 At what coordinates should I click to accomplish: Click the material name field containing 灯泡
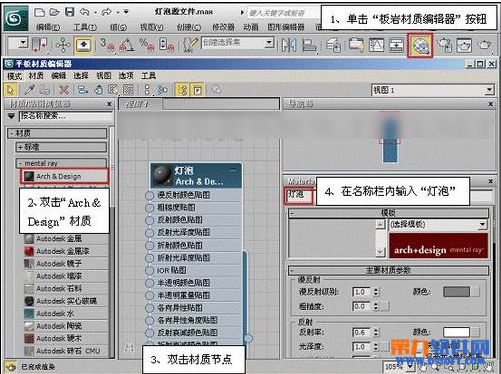[299, 196]
